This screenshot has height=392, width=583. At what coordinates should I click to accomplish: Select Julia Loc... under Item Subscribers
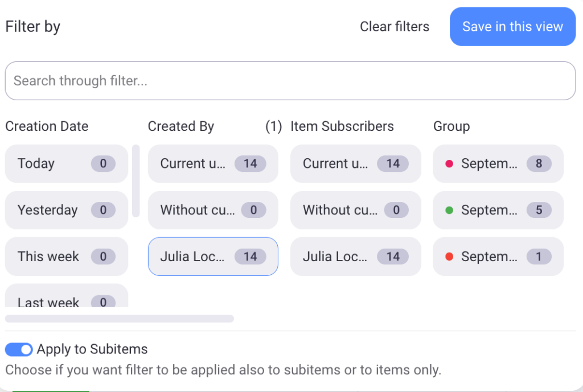[x=355, y=257]
